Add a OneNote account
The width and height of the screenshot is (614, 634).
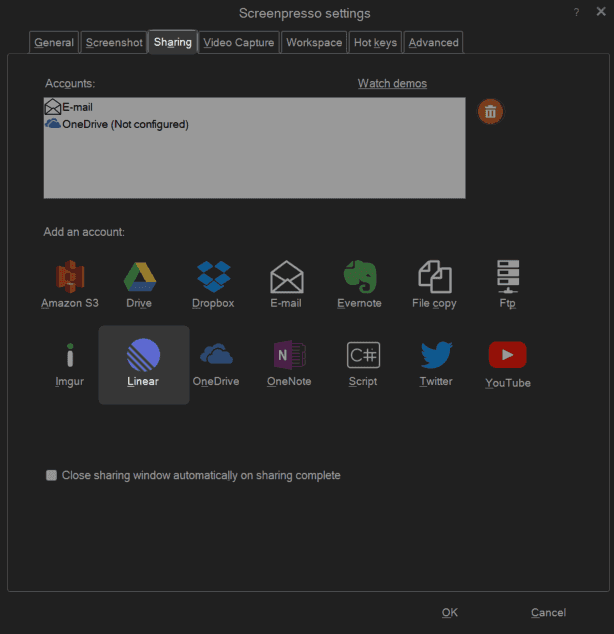point(289,364)
